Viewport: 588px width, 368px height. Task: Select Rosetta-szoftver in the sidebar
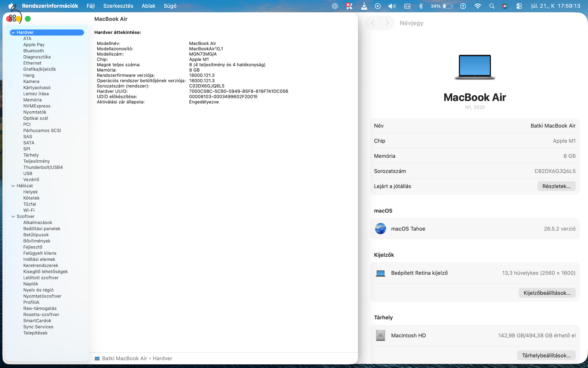[x=41, y=315]
